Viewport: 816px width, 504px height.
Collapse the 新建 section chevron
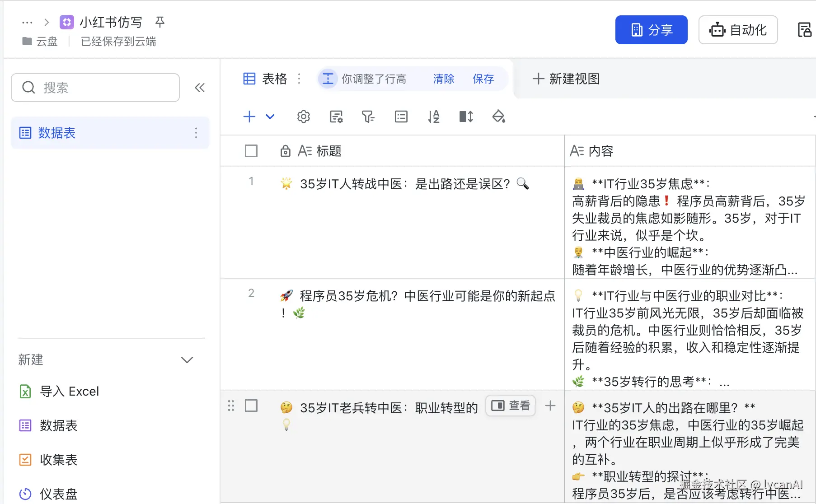point(187,360)
